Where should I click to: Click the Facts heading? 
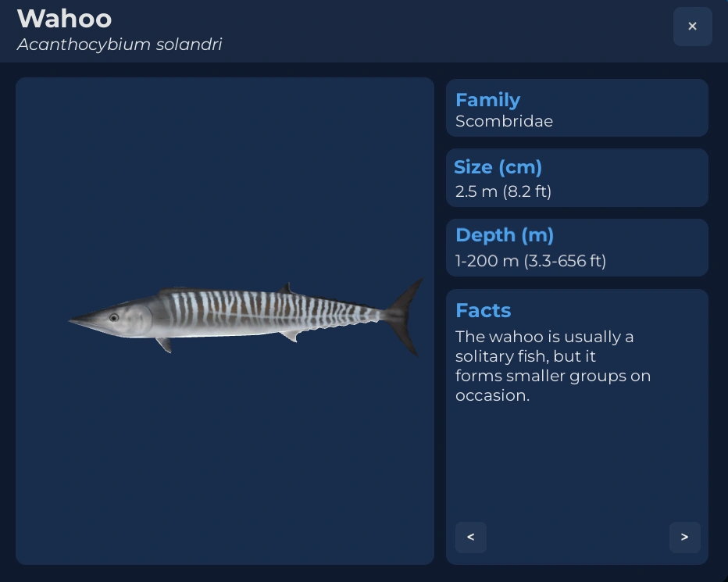[483, 310]
